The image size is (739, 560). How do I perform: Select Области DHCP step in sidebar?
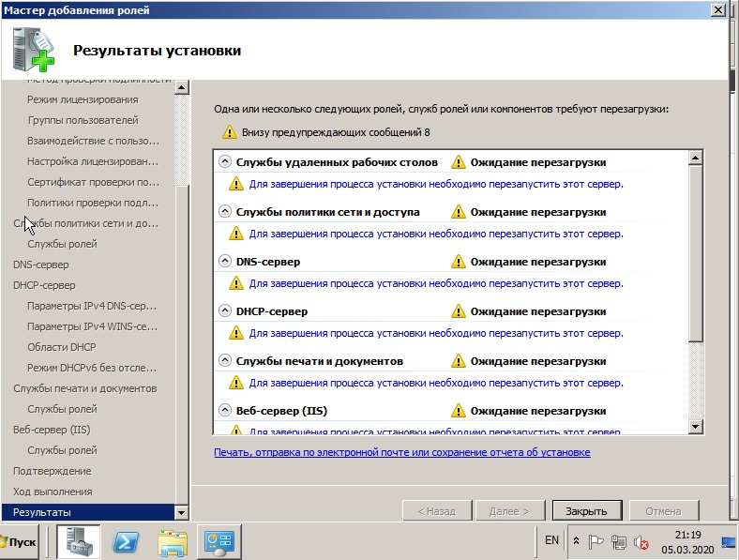tap(62, 347)
